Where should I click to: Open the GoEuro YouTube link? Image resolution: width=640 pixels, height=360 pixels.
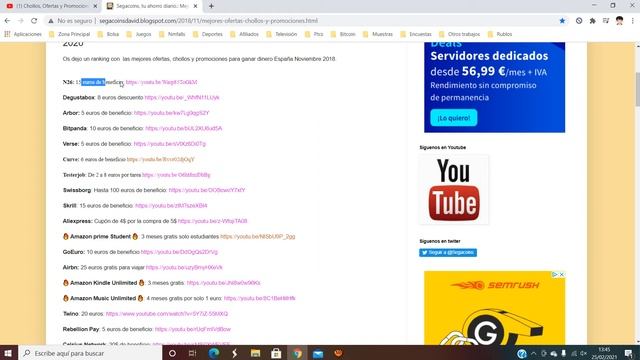(179, 252)
